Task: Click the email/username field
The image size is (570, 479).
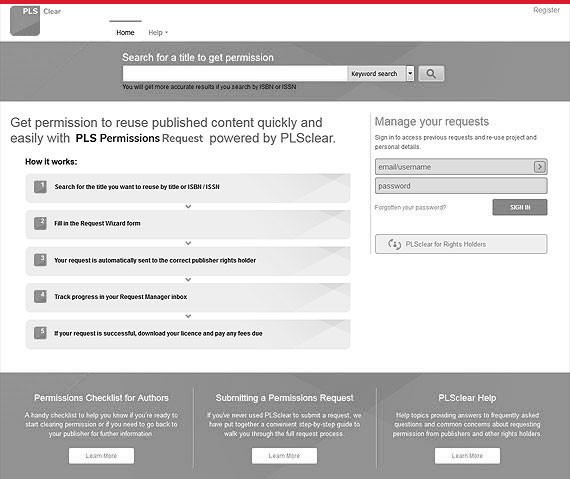Action: 461,167
